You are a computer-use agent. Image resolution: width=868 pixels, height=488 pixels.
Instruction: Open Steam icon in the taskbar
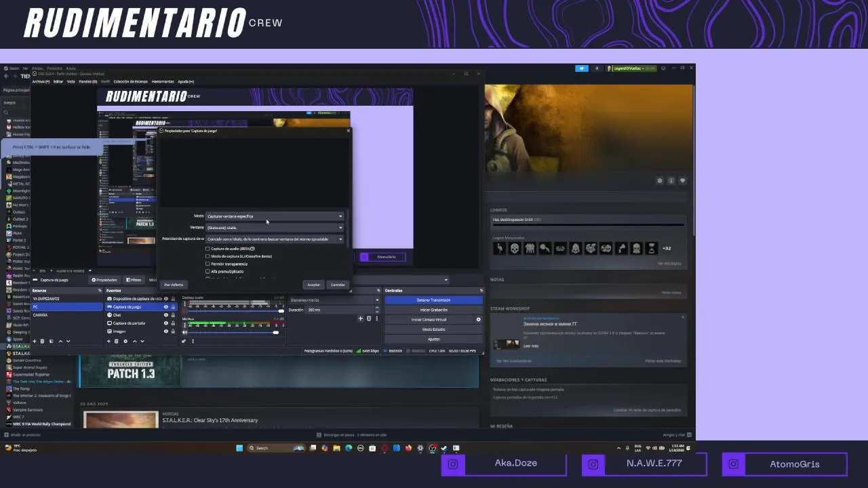(444, 448)
